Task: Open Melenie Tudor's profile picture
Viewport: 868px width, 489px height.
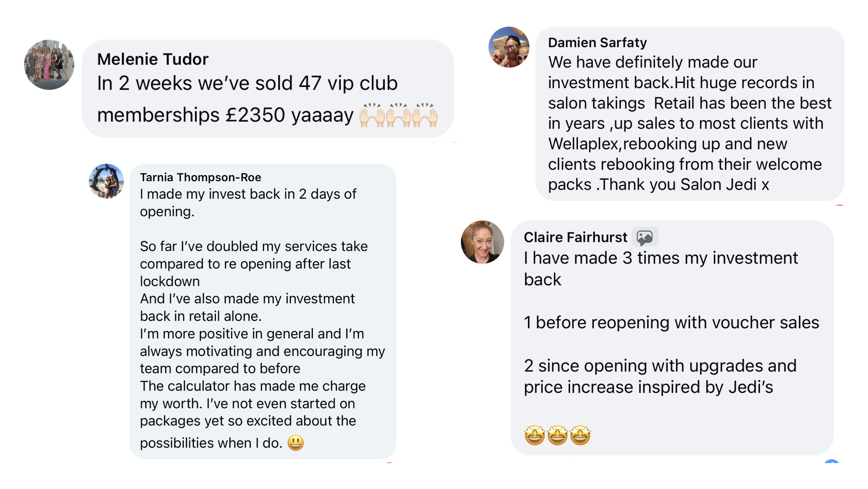Action: (x=49, y=65)
